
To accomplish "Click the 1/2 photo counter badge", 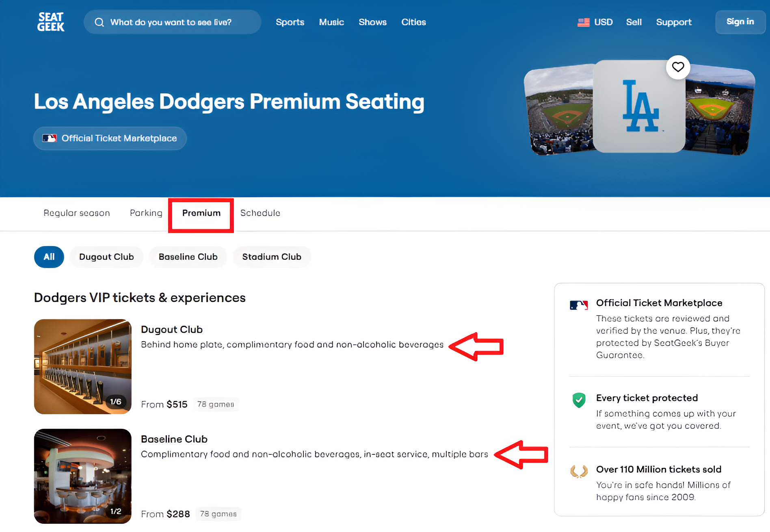I will pos(116,511).
